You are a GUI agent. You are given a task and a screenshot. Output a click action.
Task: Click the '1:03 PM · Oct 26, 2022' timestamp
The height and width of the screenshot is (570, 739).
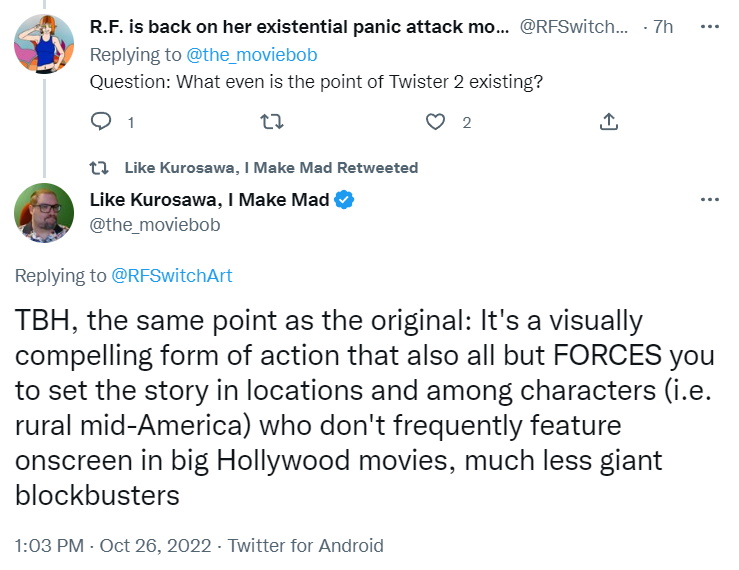[113, 545]
